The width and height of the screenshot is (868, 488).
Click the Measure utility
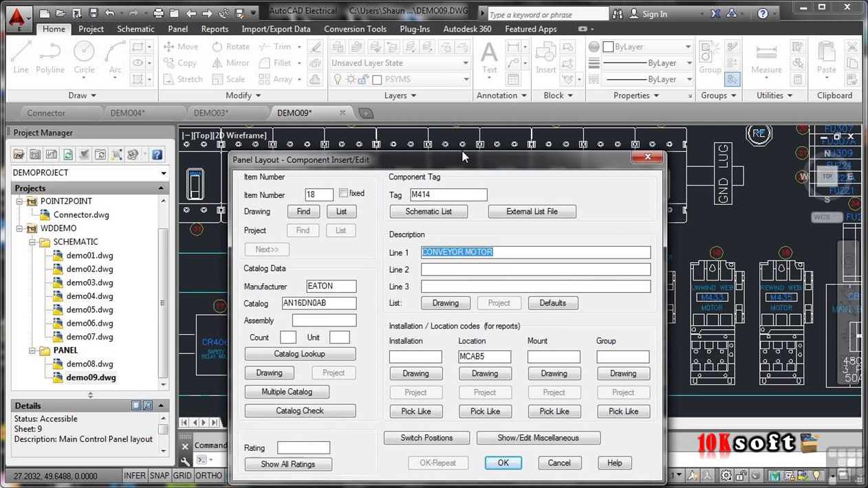766,58
